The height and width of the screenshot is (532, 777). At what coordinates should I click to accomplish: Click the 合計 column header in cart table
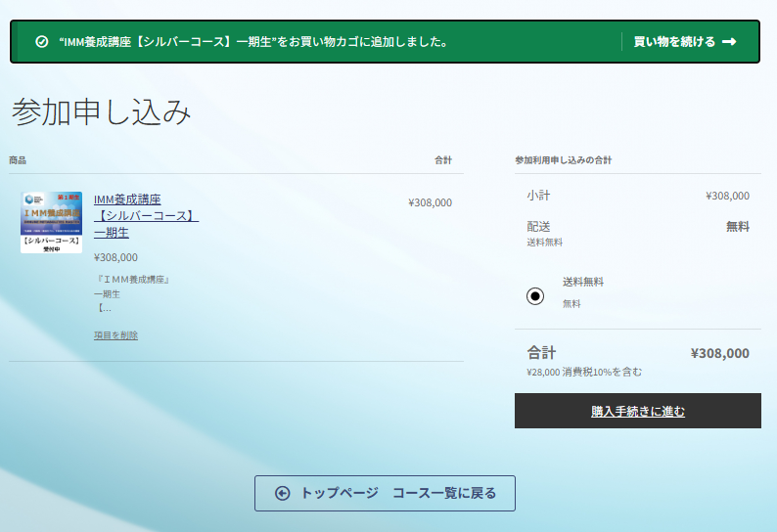pyautogui.click(x=443, y=160)
